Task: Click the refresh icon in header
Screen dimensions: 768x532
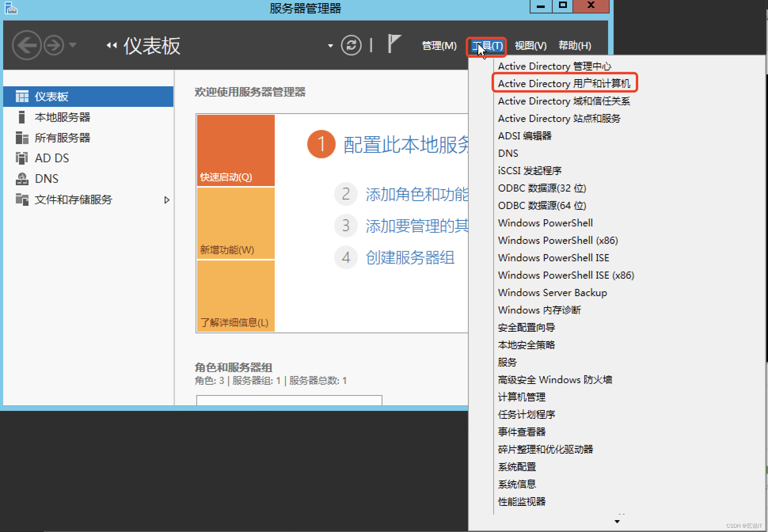Action: tap(351, 45)
